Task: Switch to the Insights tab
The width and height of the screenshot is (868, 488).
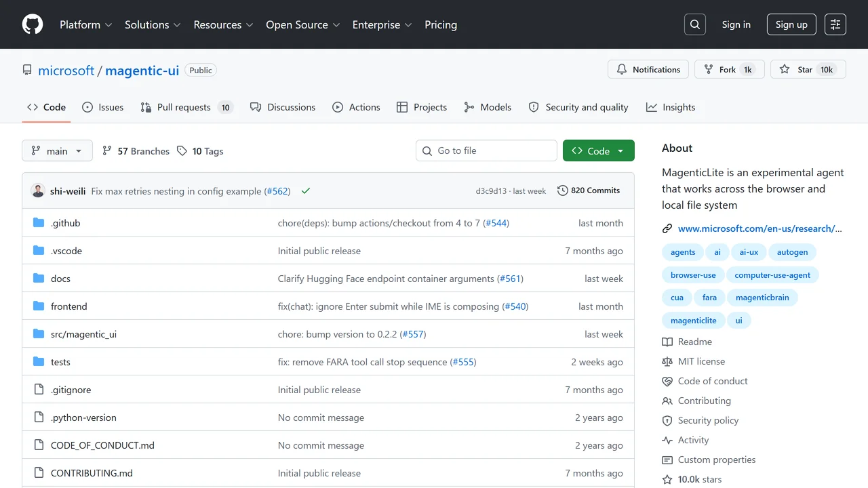Action: tap(671, 107)
